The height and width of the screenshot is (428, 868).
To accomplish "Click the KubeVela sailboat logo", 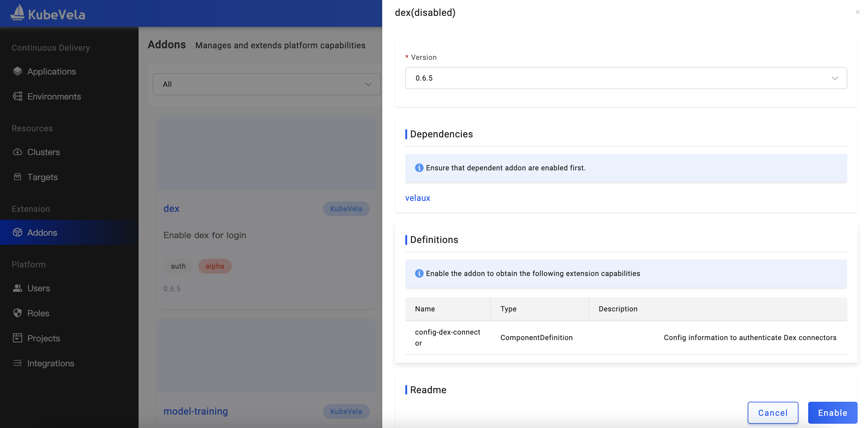I will 17,13.
